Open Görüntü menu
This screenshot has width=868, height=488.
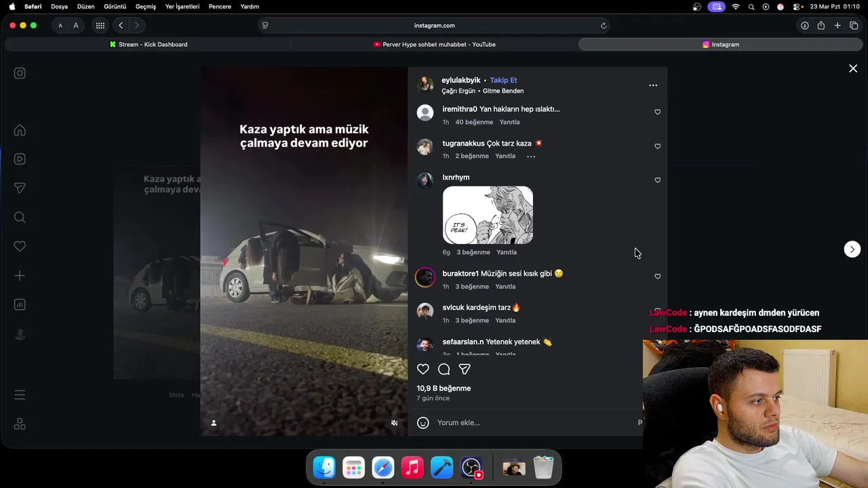(x=115, y=7)
